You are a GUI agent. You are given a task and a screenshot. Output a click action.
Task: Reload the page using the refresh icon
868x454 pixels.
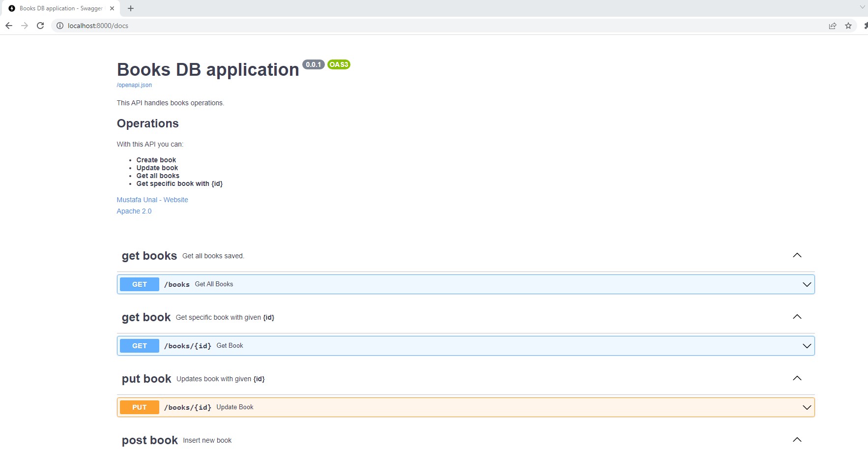[x=41, y=26]
